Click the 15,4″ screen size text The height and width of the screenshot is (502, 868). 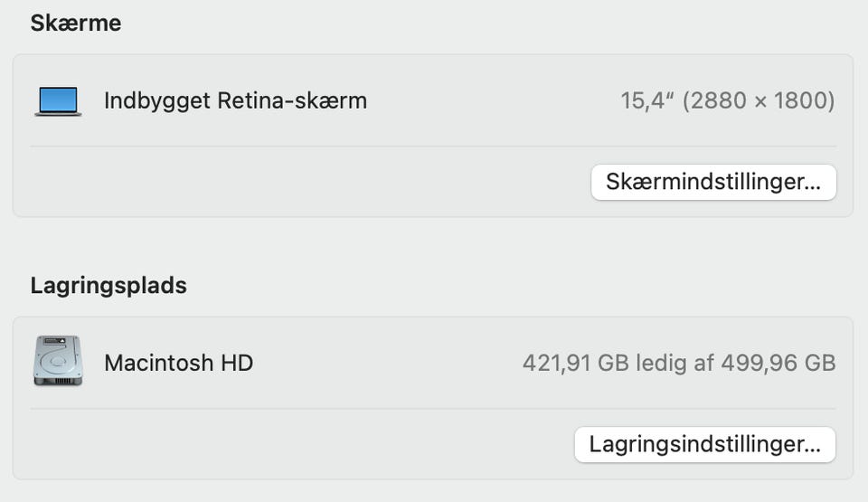click(x=646, y=100)
